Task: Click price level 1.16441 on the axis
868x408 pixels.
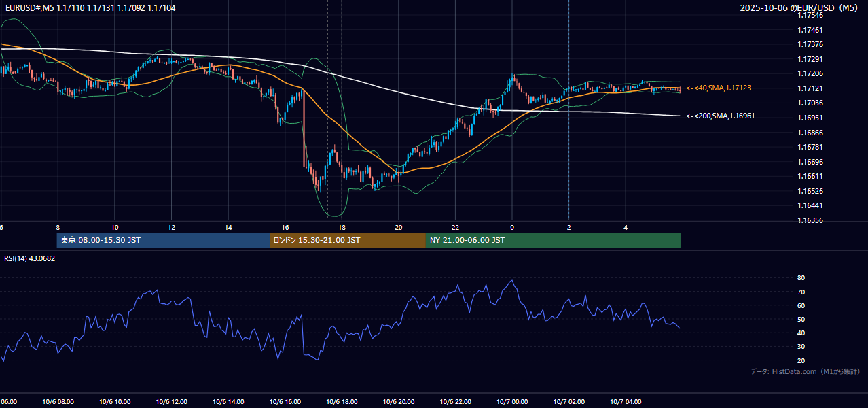Action: 810,205
